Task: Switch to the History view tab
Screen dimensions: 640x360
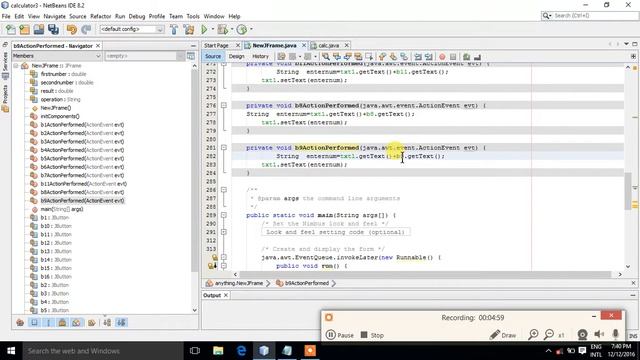Action: pos(260,56)
